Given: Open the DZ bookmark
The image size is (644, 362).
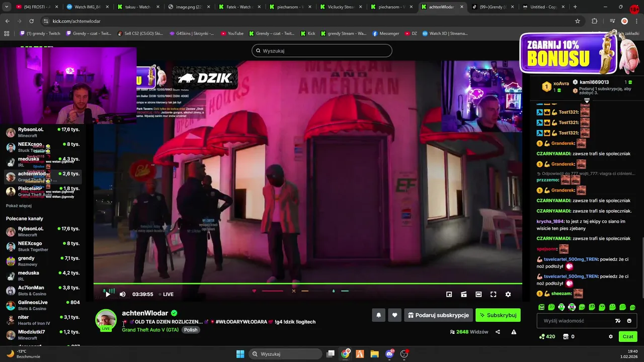Looking at the screenshot, I should point(411,34).
